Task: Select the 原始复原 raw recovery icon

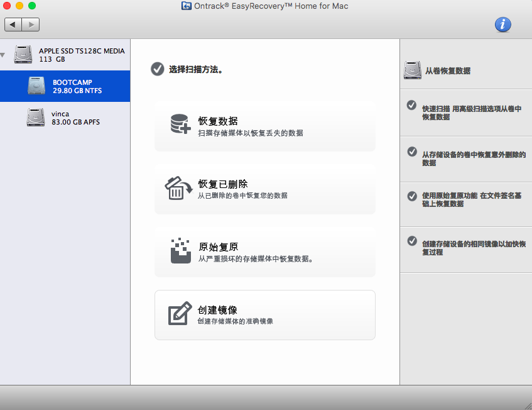Action: click(x=180, y=251)
